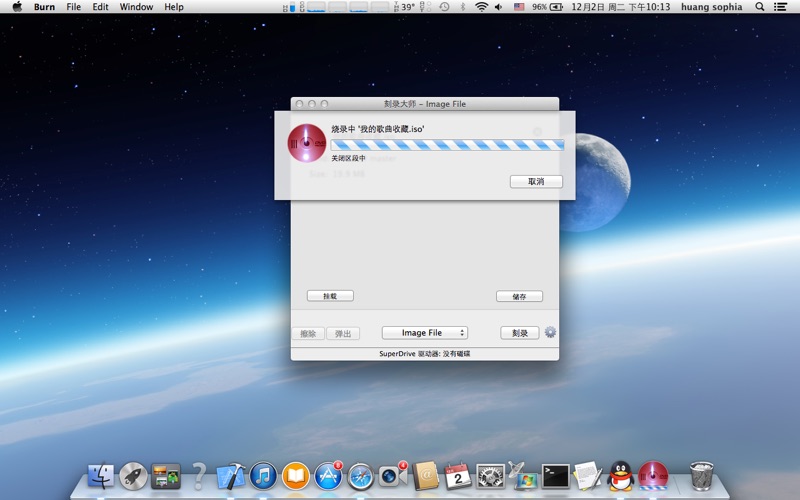800x500 pixels.
Task: Open US flag input source menu
Action: click(519, 7)
